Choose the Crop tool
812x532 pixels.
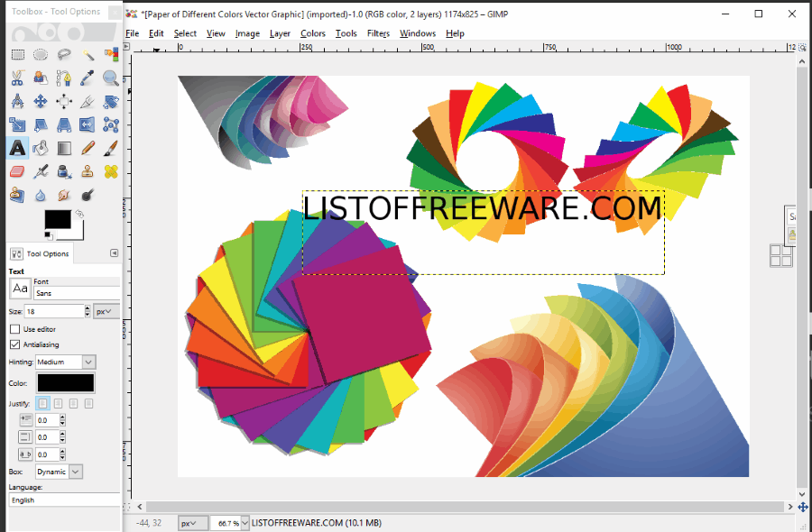88,101
